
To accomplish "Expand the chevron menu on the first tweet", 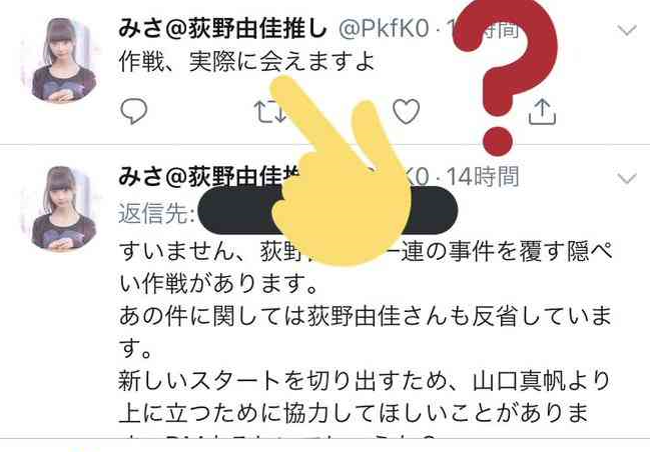I will [626, 30].
